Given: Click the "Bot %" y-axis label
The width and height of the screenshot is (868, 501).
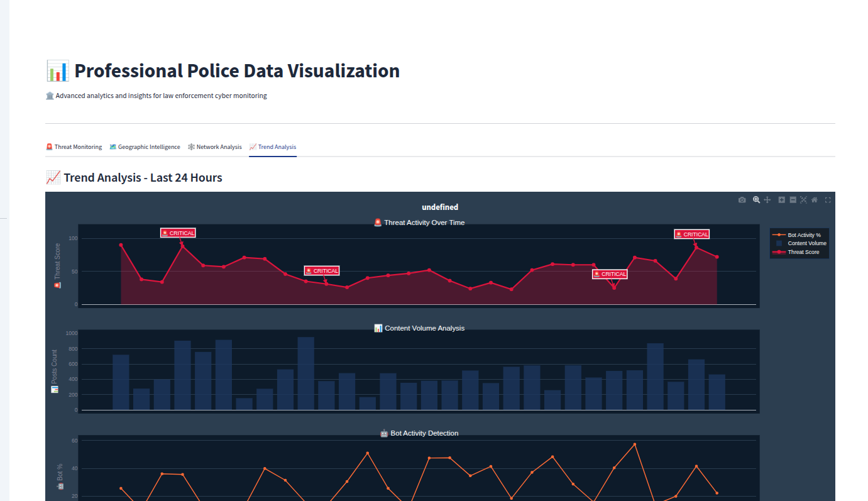Looking at the screenshot, I should [x=60, y=476].
